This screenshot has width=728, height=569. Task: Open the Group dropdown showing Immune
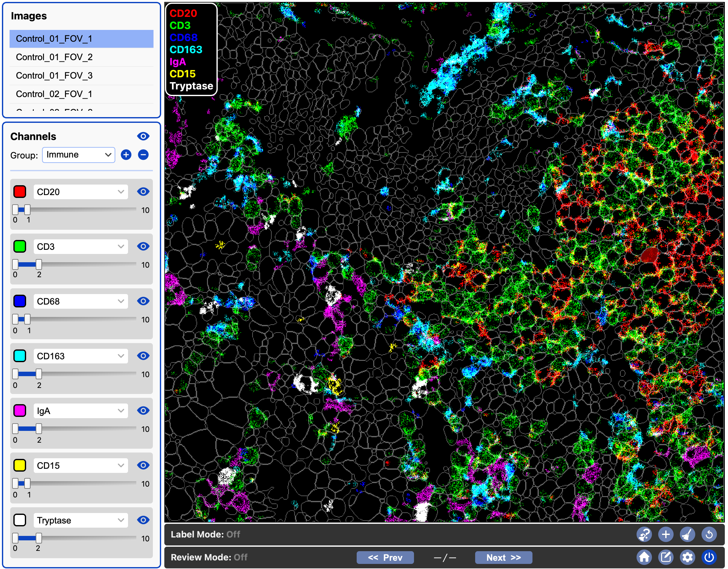point(79,155)
